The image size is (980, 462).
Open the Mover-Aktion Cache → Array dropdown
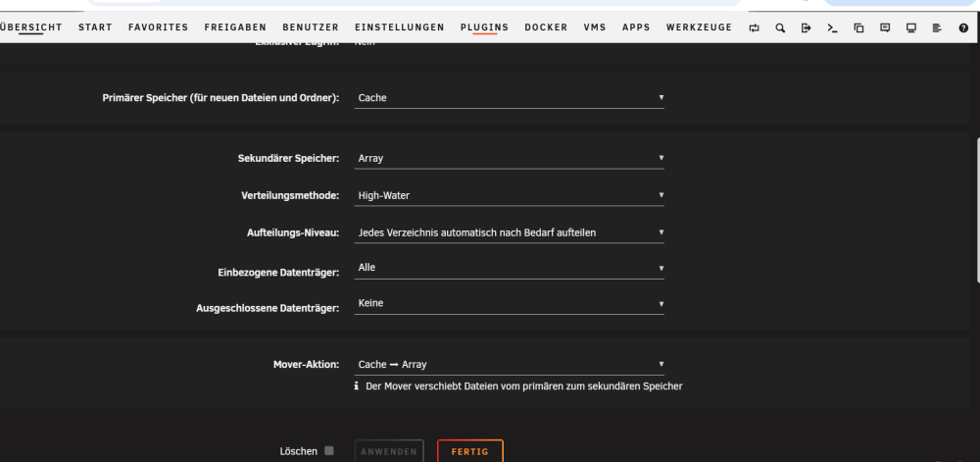point(509,364)
